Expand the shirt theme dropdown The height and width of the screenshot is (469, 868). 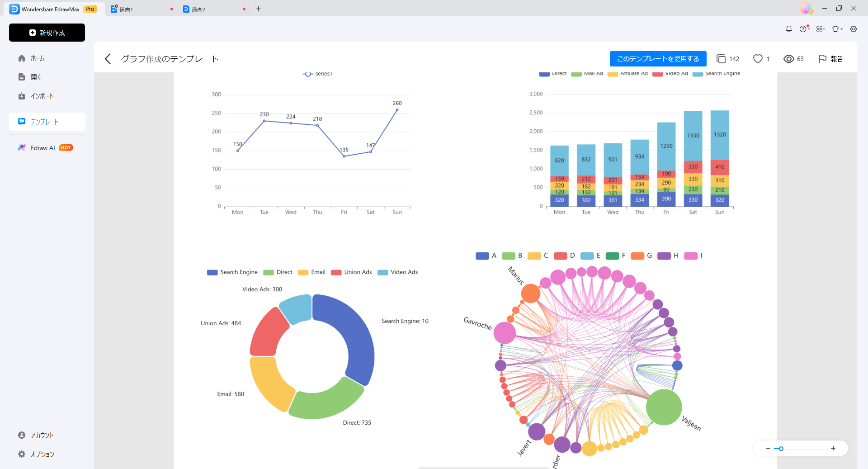click(x=837, y=29)
